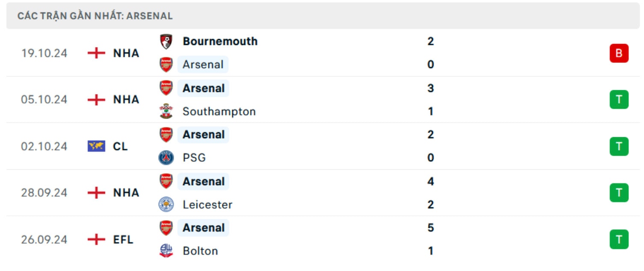Open the Southampton team link
This screenshot has width=644, height=271.
219,112
